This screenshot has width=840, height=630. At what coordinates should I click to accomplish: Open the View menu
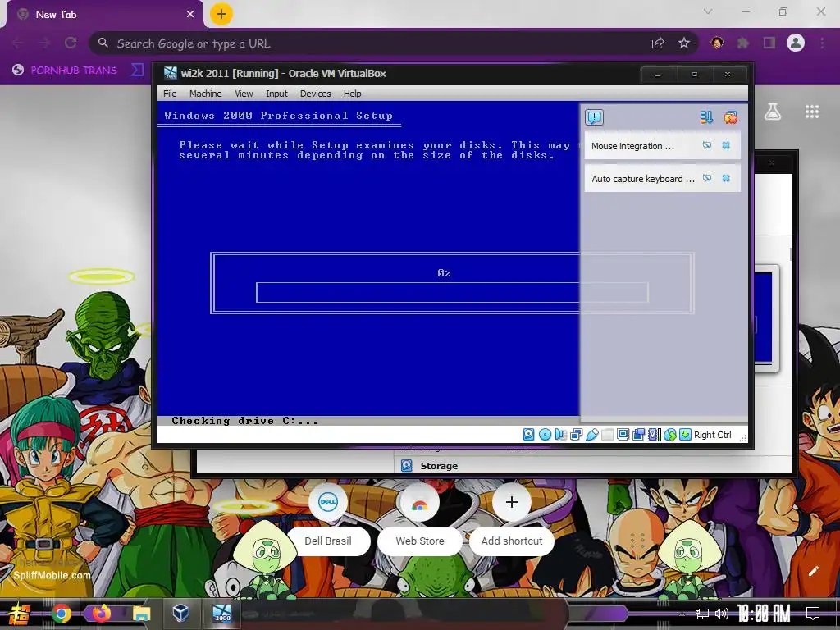tap(244, 94)
